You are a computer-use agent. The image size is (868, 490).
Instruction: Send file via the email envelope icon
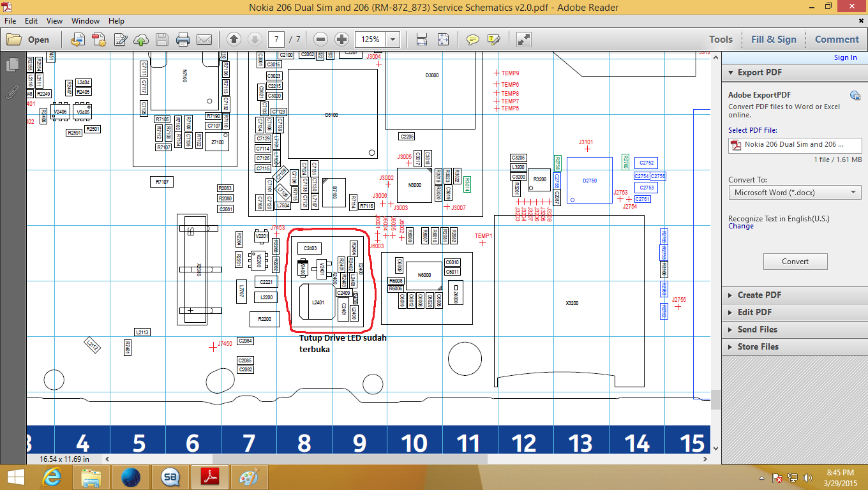204,40
